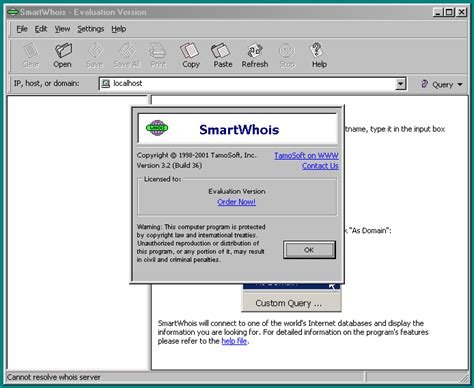This screenshot has height=388, width=474.
Task: Click the Contact Us link
Action: [x=320, y=166]
